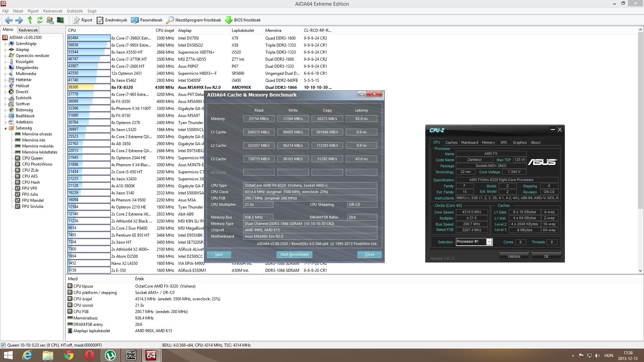
Task: Open FPU VP8 benchmark
Action: (30, 188)
